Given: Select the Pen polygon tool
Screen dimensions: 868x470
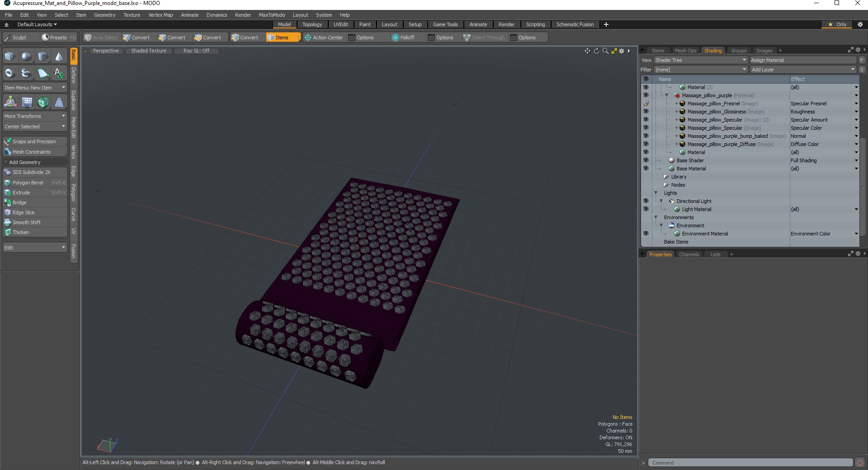Looking at the screenshot, I should (x=42, y=73).
